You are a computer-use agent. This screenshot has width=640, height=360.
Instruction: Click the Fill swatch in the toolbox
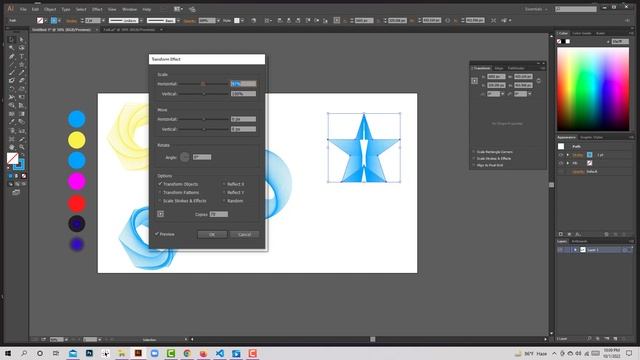[12, 158]
